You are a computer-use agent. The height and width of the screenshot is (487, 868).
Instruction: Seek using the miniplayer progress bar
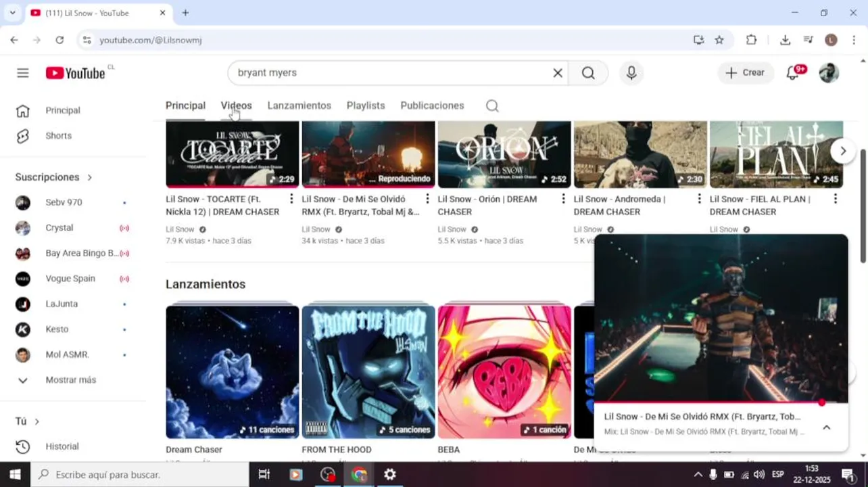(x=721, y=402)
